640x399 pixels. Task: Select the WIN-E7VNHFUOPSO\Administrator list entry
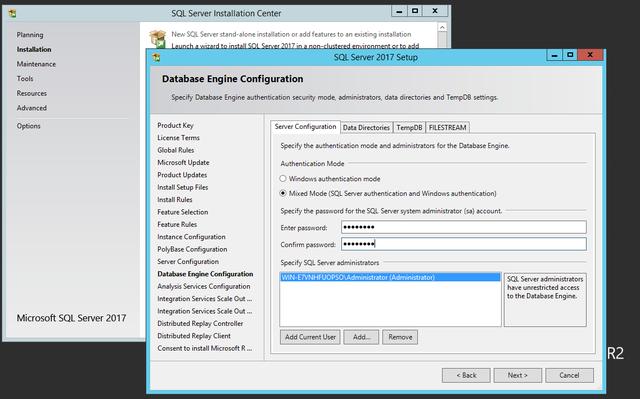pos(390,277)
